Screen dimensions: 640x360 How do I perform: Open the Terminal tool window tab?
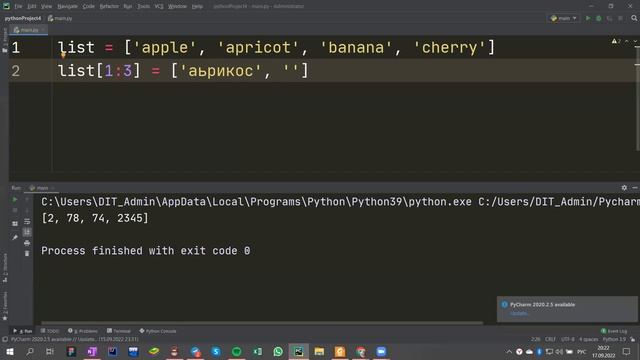pos(119,331)
